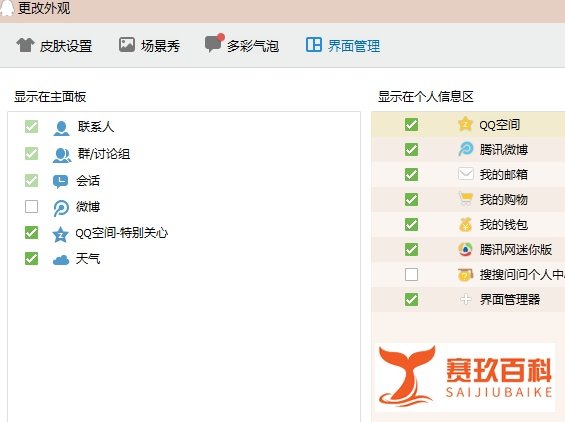
Task: Uncheck the 腾讯微博 checkbox
Action: (x=411, y=150)
